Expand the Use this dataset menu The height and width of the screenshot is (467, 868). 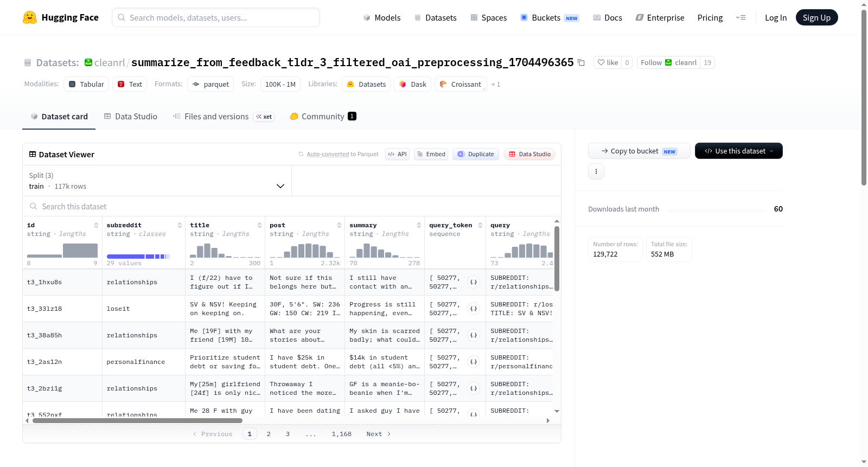[738, 151]
